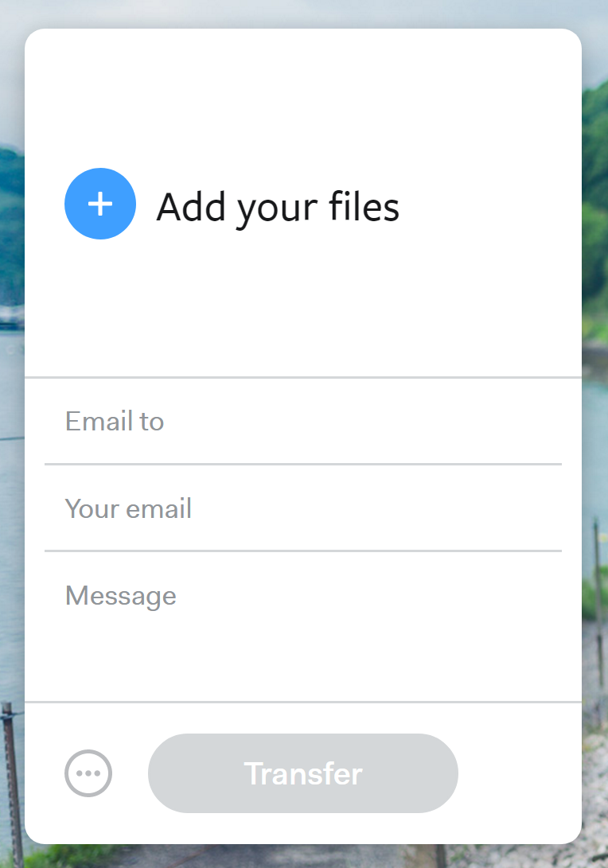Click the blank area under Add your files
The image size is (608, 868).
pyautogui.click(x=303, y=307)
